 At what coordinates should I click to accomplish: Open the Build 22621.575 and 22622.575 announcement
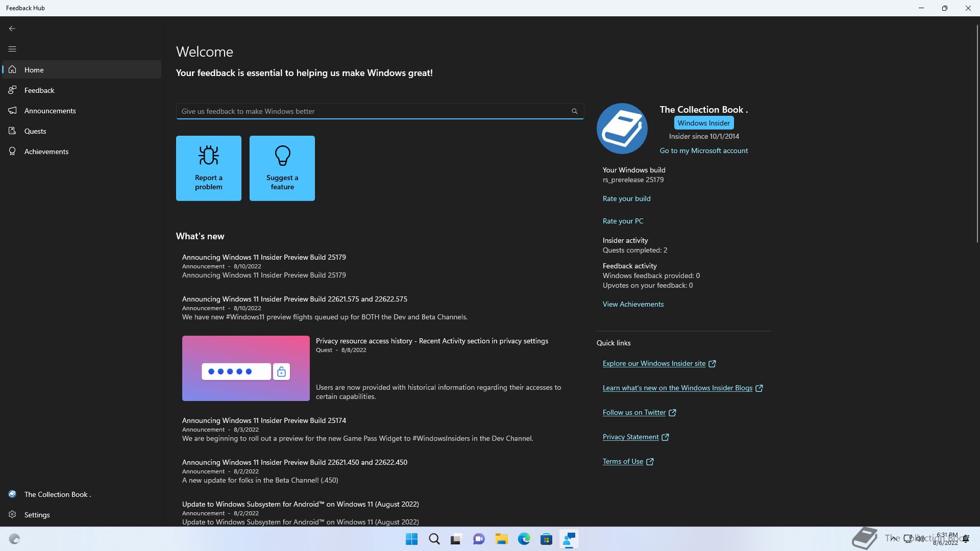380,308
